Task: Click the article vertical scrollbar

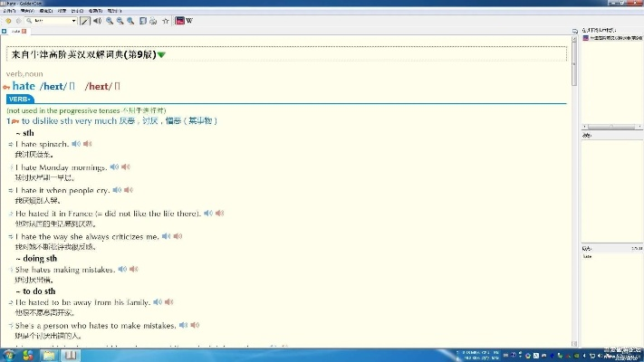Action: click(574, 64)
